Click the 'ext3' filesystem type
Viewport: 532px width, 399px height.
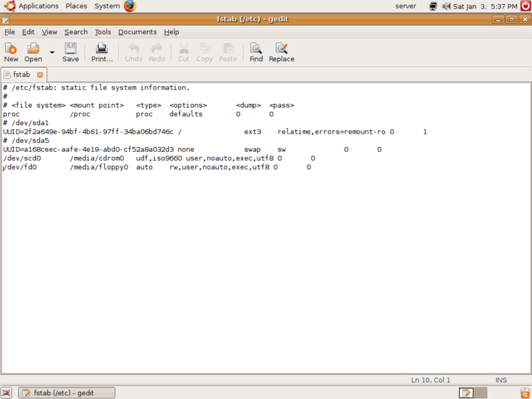[x=253, y=132]
